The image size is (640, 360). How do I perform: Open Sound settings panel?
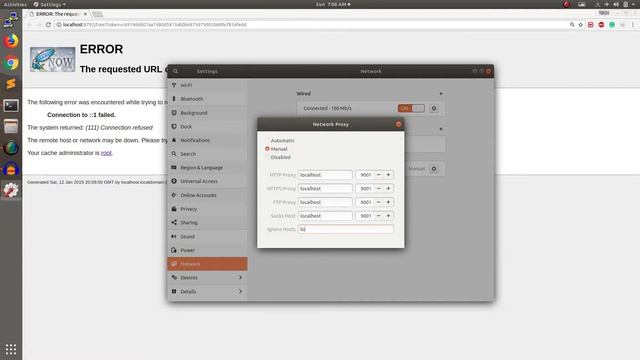[x=207, y=236]
